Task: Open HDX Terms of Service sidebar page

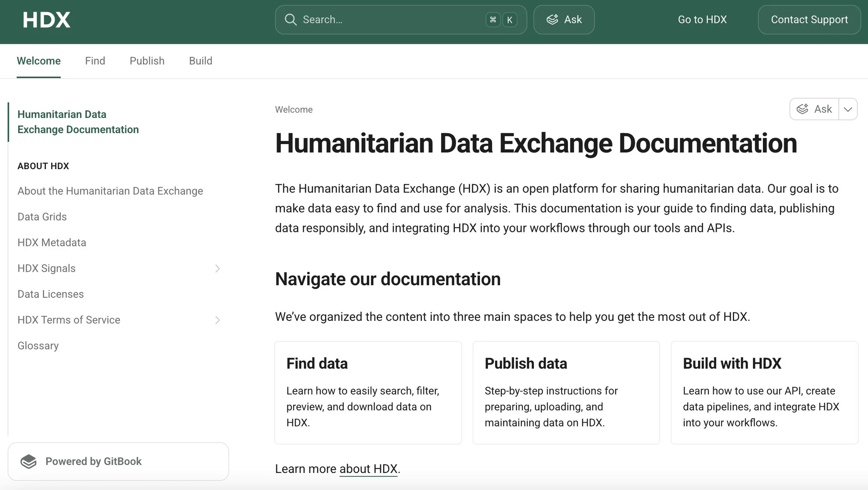Action: pos(69,320)
